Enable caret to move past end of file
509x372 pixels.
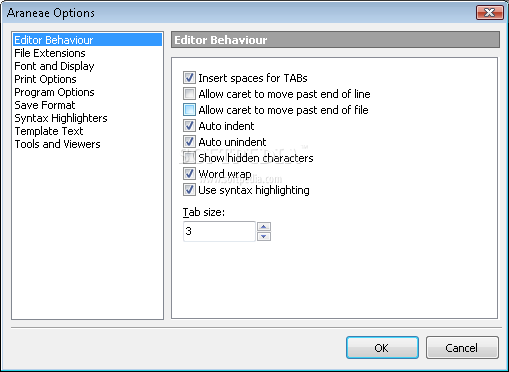point(189,110)
